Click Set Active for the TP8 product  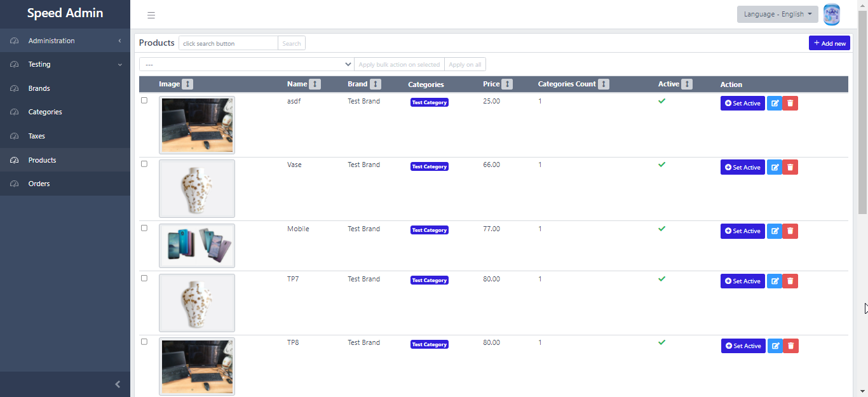pos(743,346)
